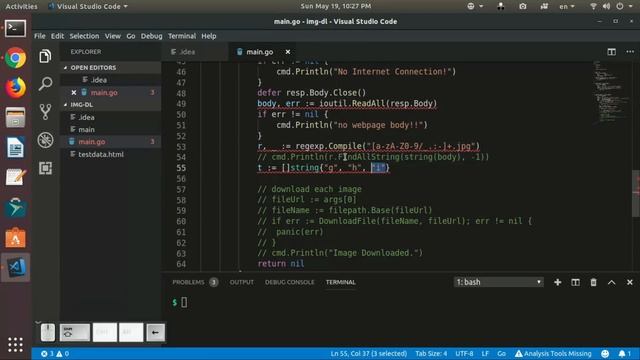Open the Go menu
640x360 pixels.
[131, 36]
